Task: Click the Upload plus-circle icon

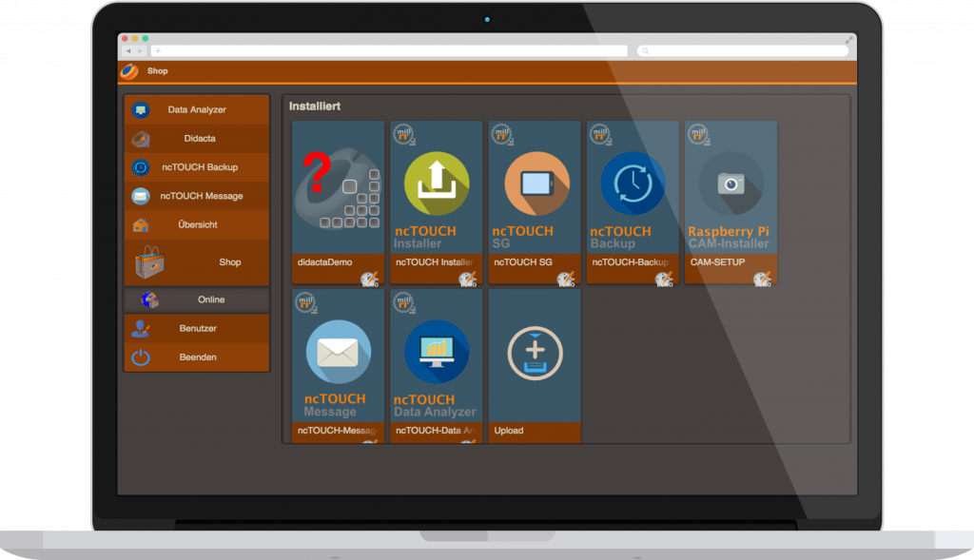Action: coord(535,354)
